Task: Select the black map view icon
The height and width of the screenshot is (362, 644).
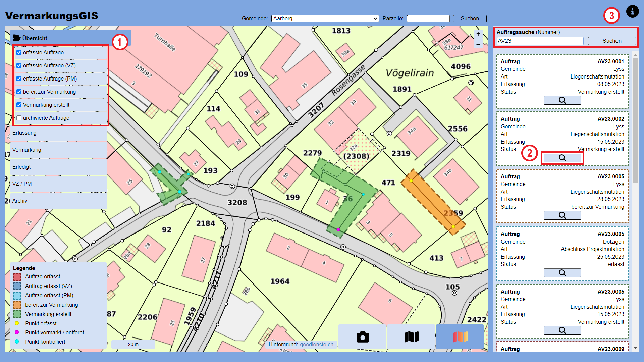Action: click(411, 337)
